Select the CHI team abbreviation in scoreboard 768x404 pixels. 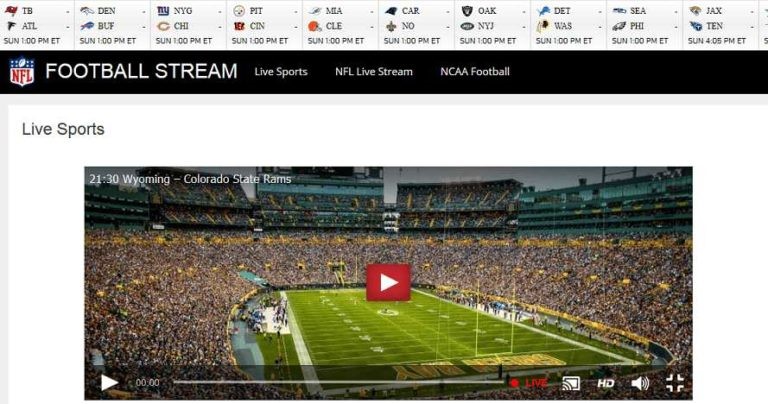point(181,26)
